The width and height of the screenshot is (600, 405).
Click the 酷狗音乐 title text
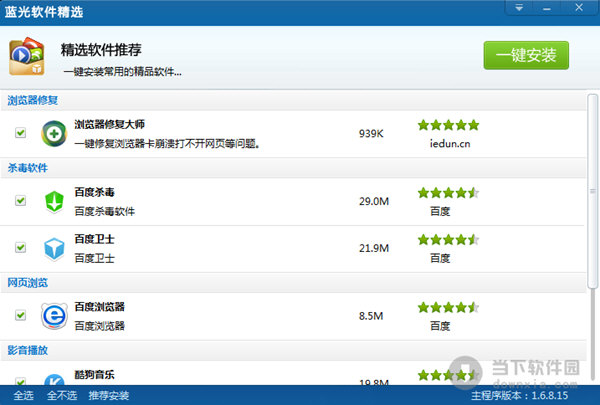point(94,374)
